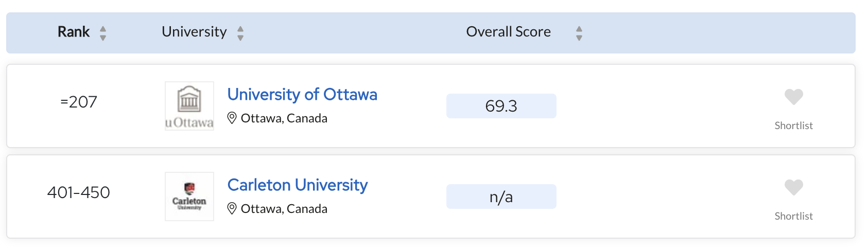Image resolution: width=868 pixels, height=250 pixels.
Task: Click the Rank column header
Action: [74, 32]
